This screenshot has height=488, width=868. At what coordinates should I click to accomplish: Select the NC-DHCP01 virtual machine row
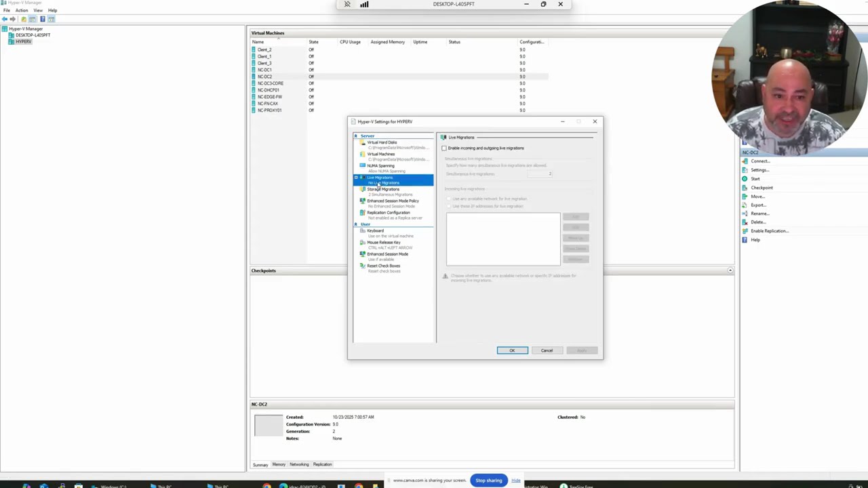[399, 90]
